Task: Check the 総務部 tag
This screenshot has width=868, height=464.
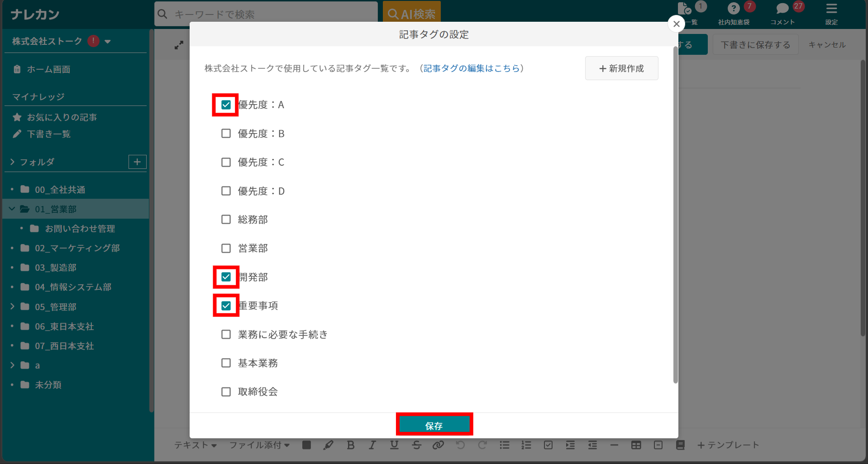Action: click(226, 220)
